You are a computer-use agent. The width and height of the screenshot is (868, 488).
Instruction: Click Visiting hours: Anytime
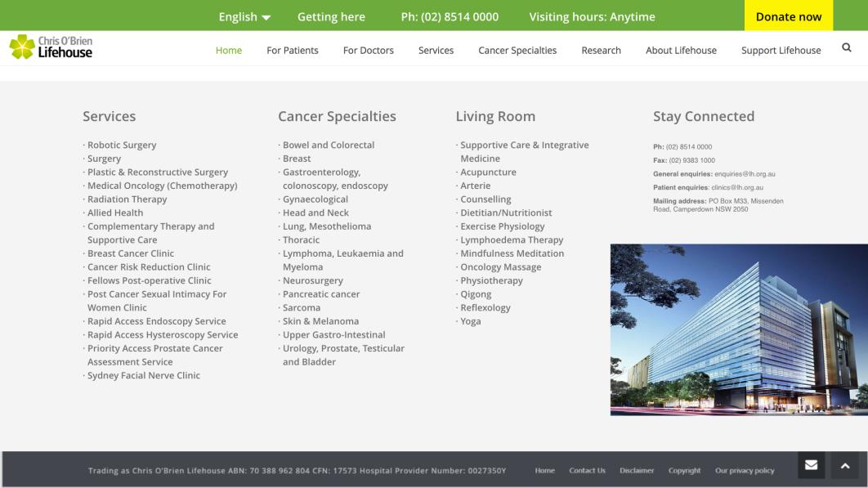point(592,16)
